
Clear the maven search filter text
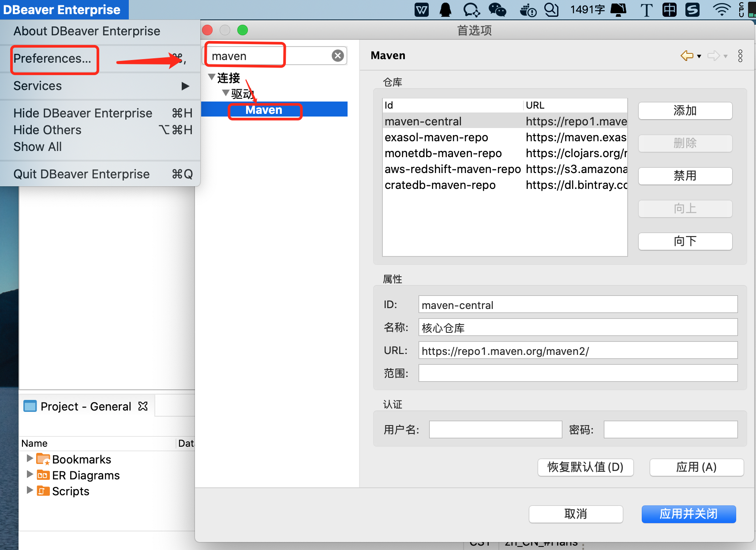tap(338, 56)
